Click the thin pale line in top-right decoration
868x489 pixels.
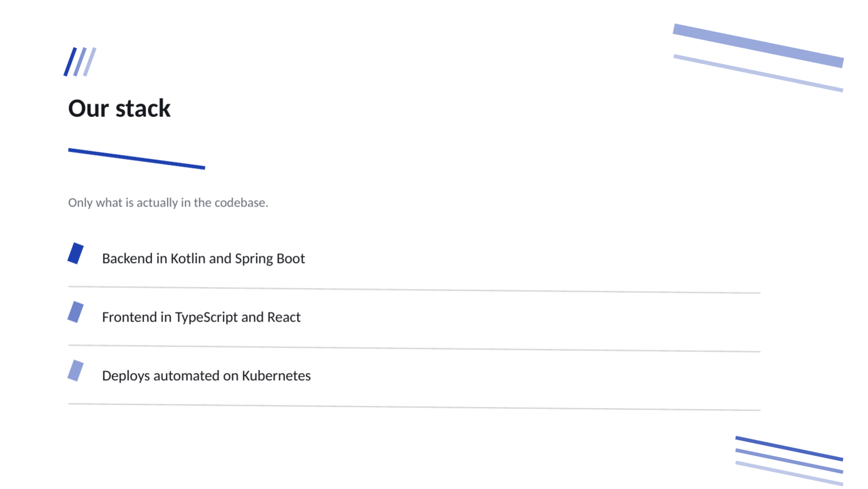point(758,73)
